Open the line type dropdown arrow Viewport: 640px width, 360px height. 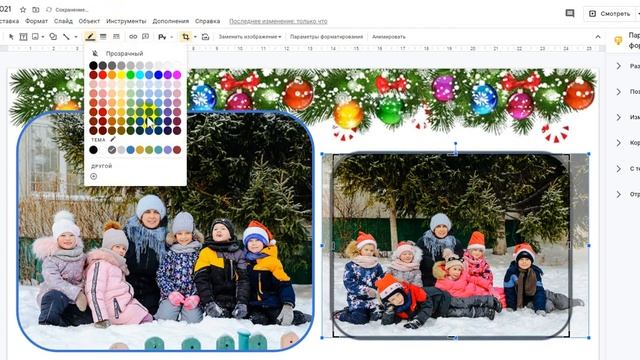[x=76, y=37]
